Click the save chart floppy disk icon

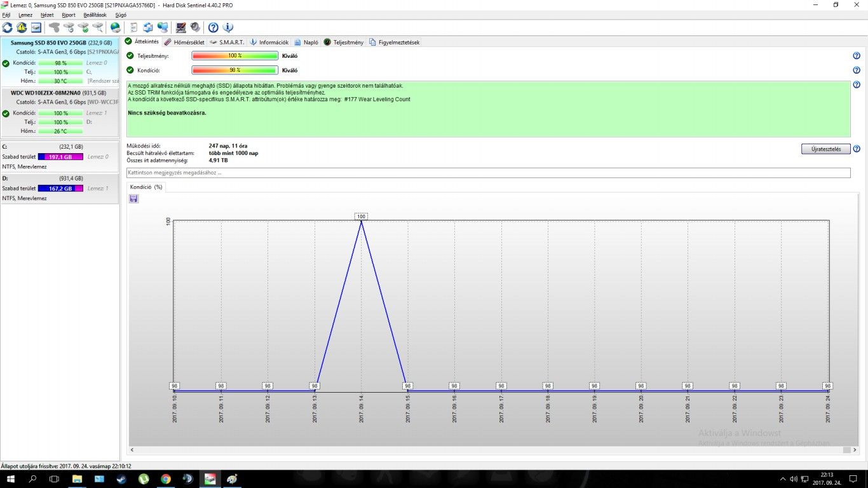pyautogui.click(x=133, y=199)
